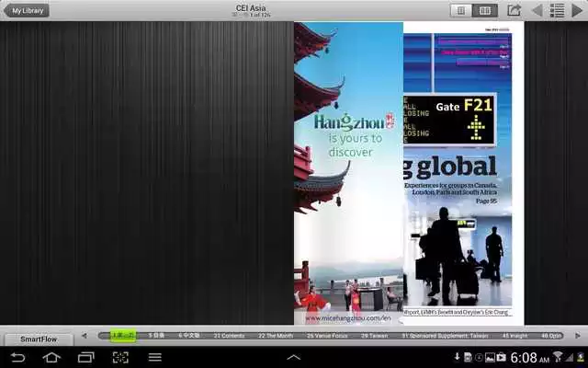Image resolution: width=588 pixels, height=368 pixels.
Task: Tap the Hangzhou advertisement page
Action: [349, 173]
